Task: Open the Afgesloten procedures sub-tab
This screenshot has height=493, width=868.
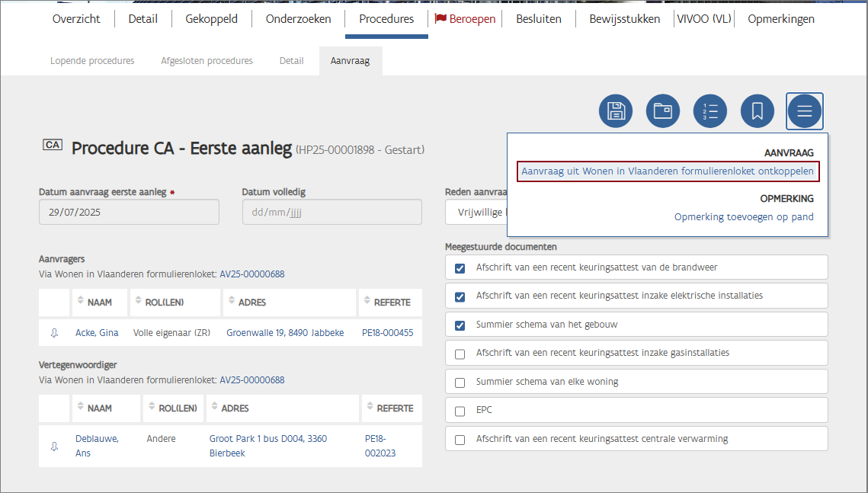Action: point(207,61)
